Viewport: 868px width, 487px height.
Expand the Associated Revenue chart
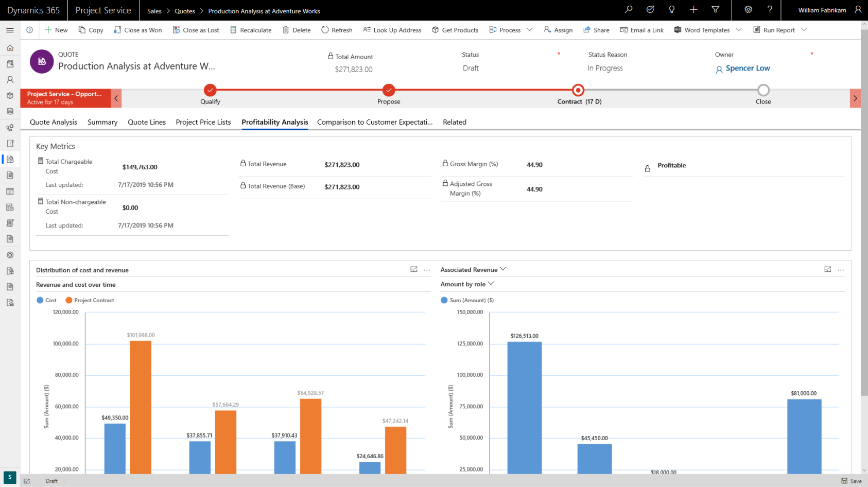828,269
